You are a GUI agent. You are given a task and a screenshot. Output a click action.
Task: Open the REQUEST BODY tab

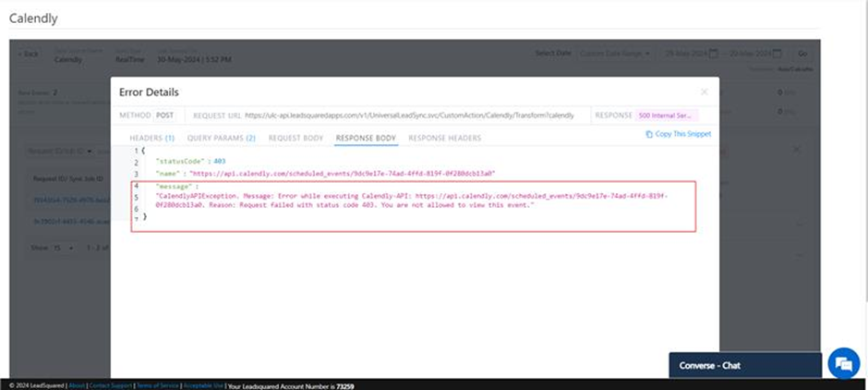pos(295,138)
